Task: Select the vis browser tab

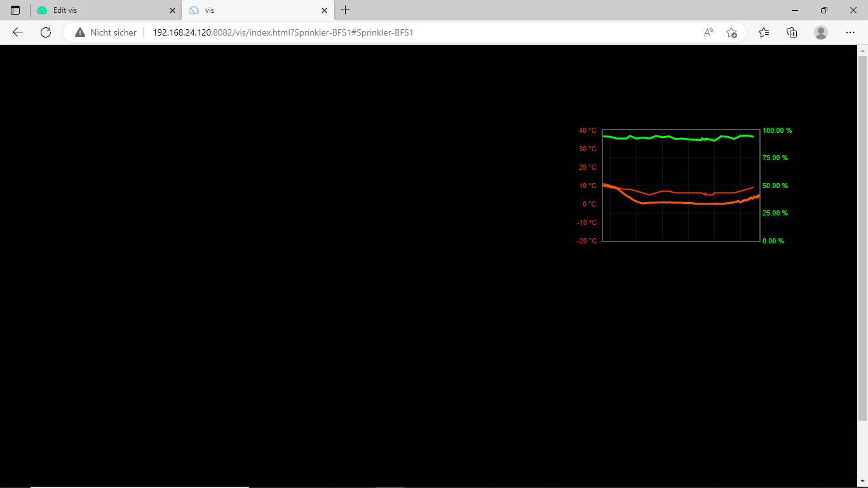Action: pyautogui.click(x=258, y=10)
